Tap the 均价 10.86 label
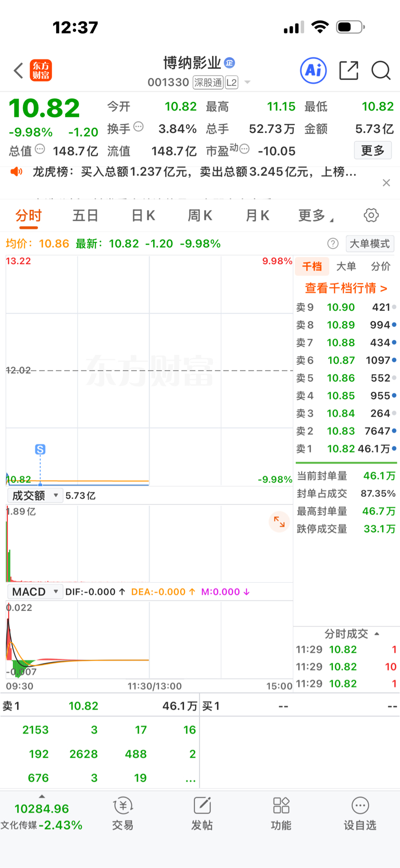Image resolution: width=400 pixels, height=868 pixels. coord(37,243)
